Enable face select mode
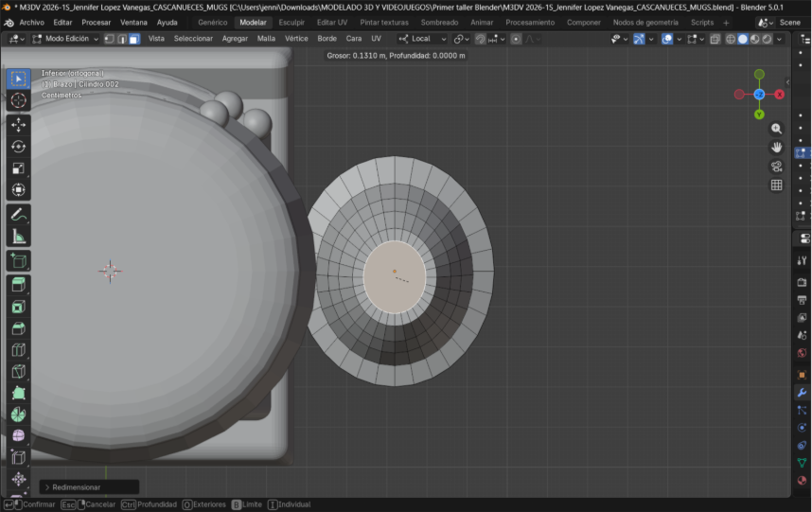Image resolution: width=812 pixels, height=512 pixels. coord(134,39)
